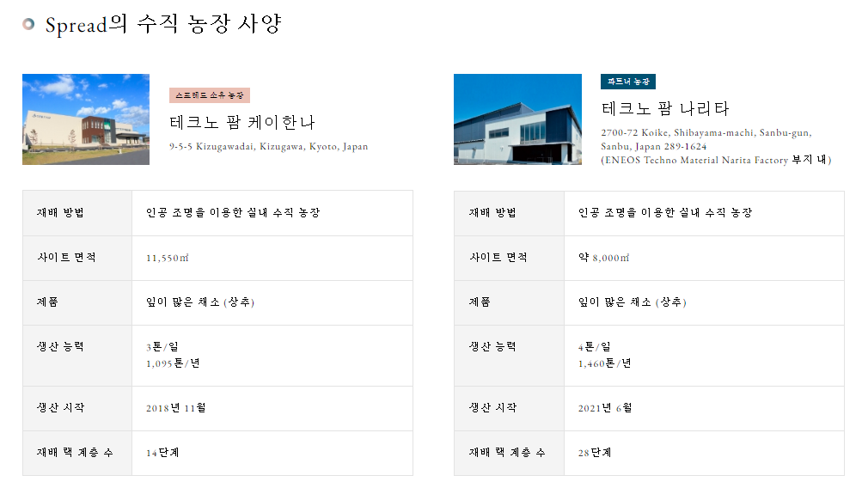Click '생산 능력' label in Narita table
This screenshot has height=494, width=868.
pyautogui.click(x=492, y=346)
